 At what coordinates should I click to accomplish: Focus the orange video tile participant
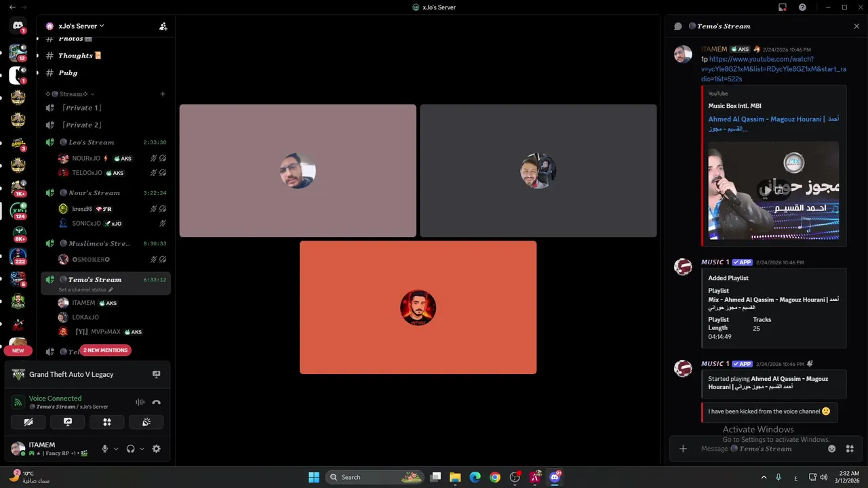point(418,308)
